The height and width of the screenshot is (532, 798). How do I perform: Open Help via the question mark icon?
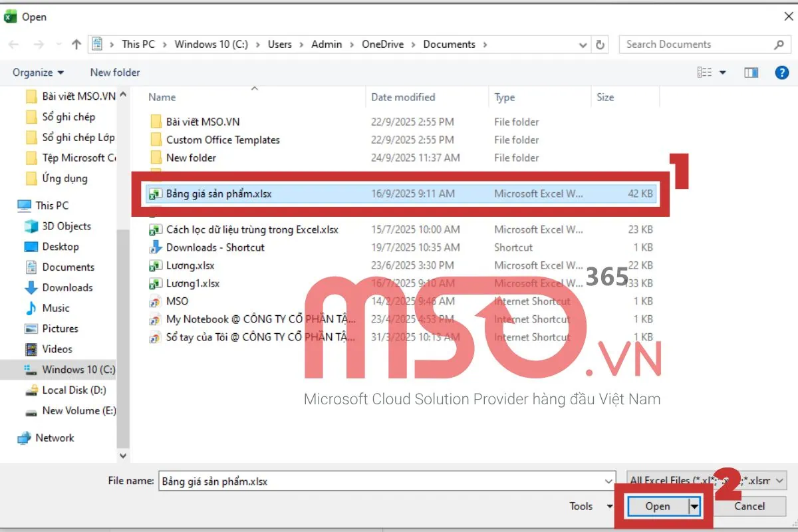click(x=782, y=72)
